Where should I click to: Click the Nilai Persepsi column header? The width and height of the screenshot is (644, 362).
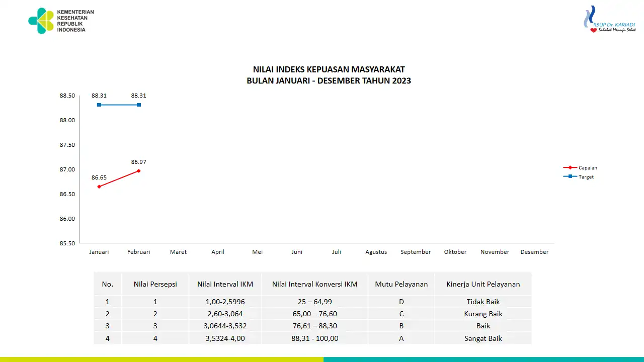point(155,284)
